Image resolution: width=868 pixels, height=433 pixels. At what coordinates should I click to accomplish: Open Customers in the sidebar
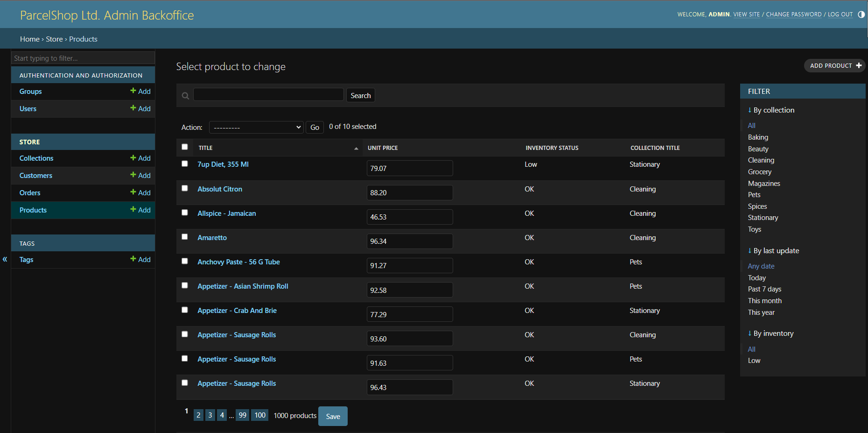(x=36, y=176)
